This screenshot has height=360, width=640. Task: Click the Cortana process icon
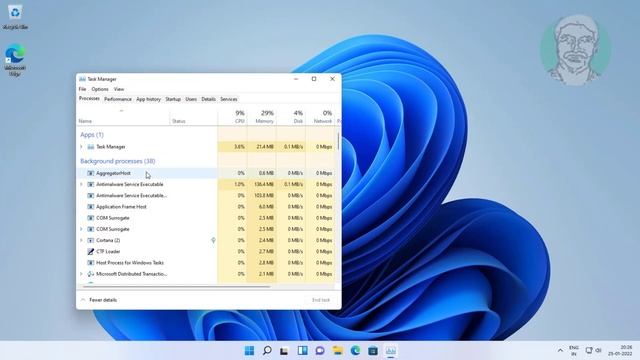[91, 240]
